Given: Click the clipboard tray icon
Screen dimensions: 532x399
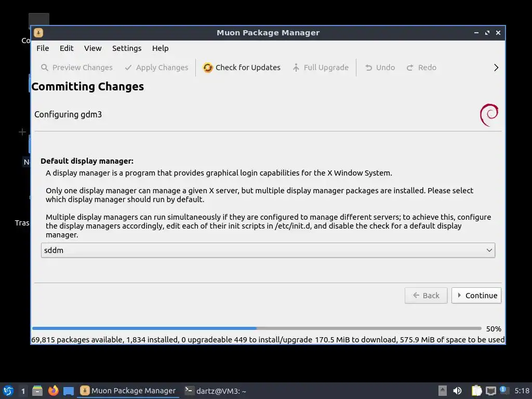Looking at the screenshot, I should point(476,391).
